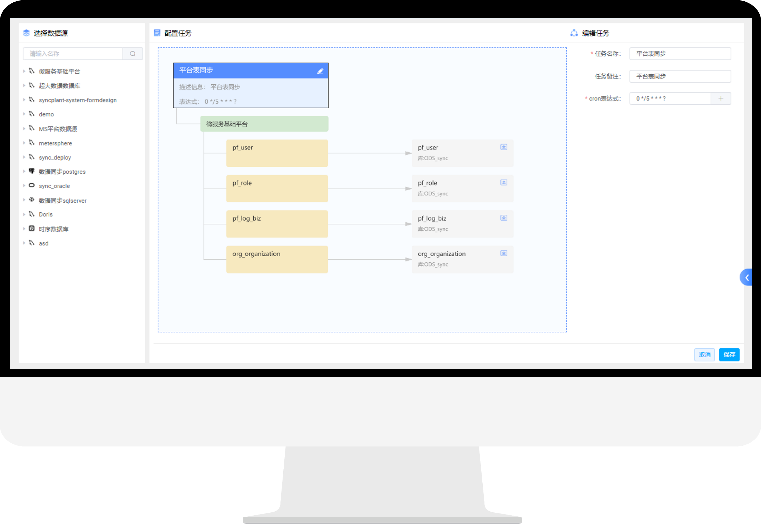Select the yellow pf_user source table node
The image size is (761, 524).
pyautogui.click(x=278, y=153)
